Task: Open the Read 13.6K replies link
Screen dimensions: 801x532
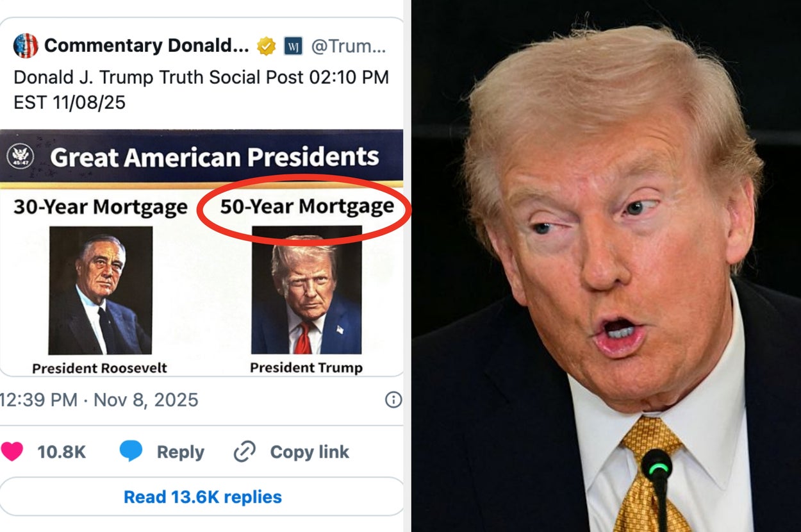Action: coord(202,496)
